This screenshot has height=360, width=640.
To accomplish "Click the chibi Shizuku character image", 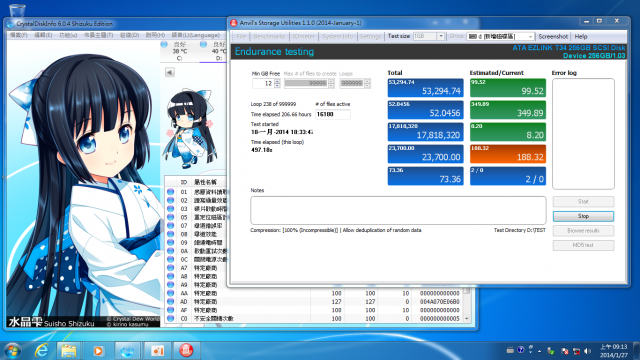I will pos(190,129).
